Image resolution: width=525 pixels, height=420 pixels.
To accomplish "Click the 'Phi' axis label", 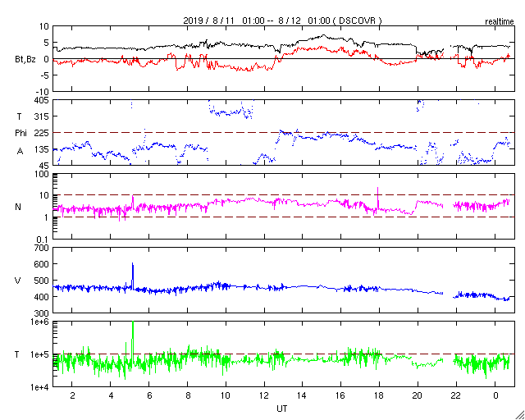I will coord(21,133).
